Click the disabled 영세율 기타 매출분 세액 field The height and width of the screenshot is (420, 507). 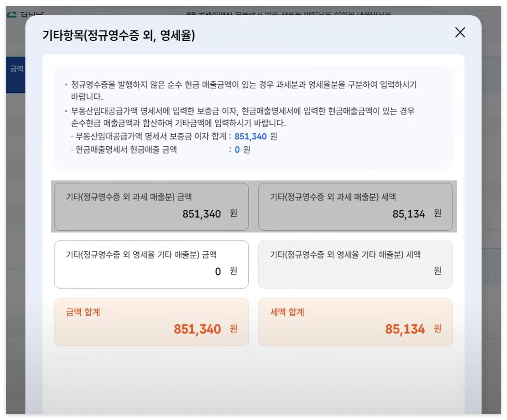click(355, 264)
